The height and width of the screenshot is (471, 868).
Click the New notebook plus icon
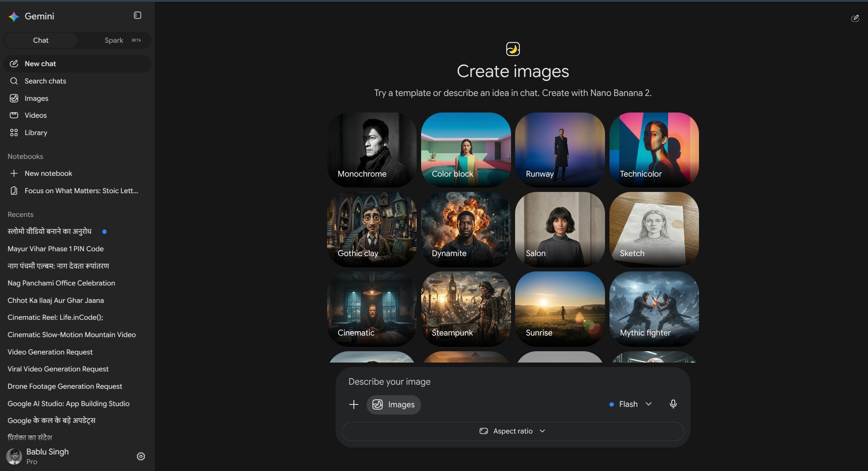[x=14, y=173]
